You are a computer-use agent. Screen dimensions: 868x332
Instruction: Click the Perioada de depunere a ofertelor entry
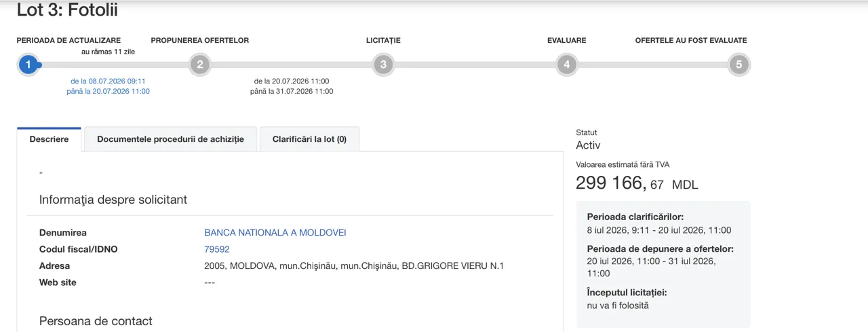pyautogui.click(x=660, y=261)
